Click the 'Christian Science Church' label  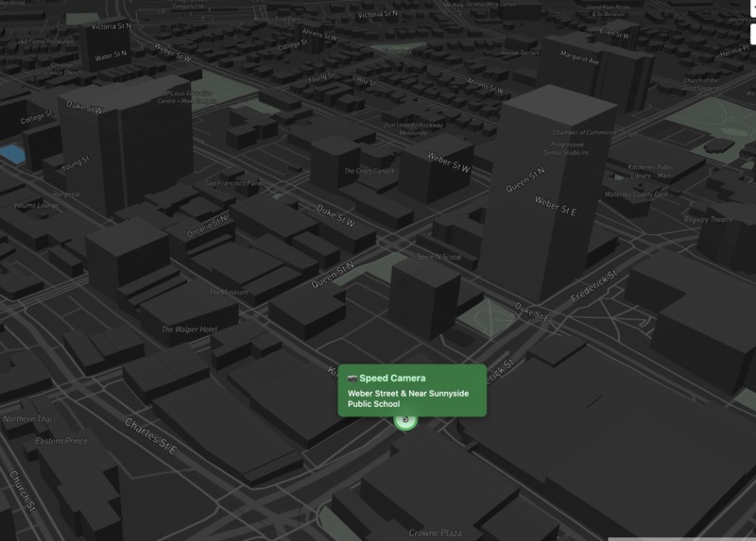coord(62,68)
